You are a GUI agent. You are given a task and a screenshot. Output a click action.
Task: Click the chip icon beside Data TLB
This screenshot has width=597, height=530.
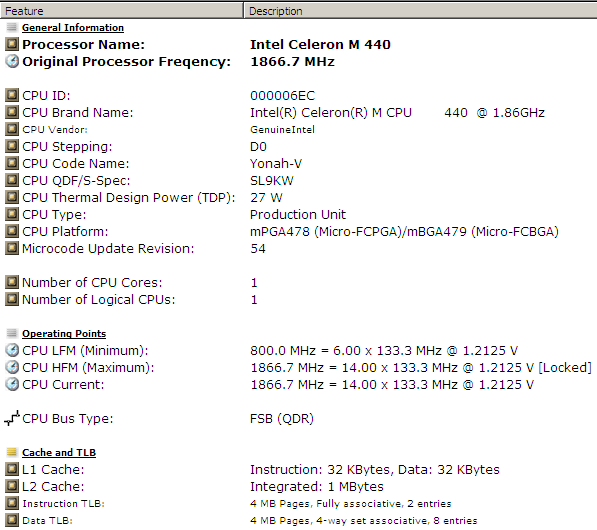(12, 520)
